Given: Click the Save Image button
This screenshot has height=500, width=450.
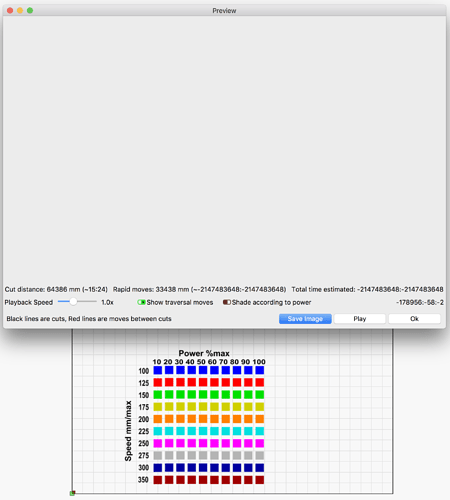Looking at the screenshot, I should pyautogui.click(x=305, y=319).
